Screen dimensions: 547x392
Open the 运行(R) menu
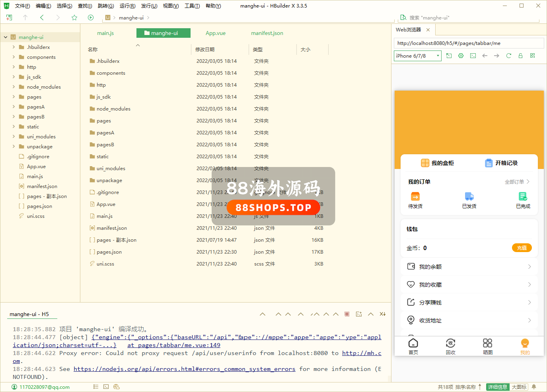[127, 6]
